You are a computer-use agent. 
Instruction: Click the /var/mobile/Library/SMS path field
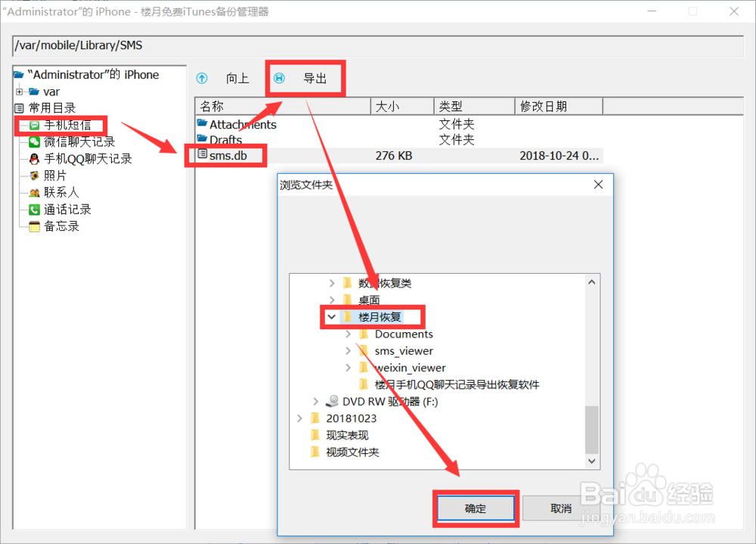tap(377, 45)
